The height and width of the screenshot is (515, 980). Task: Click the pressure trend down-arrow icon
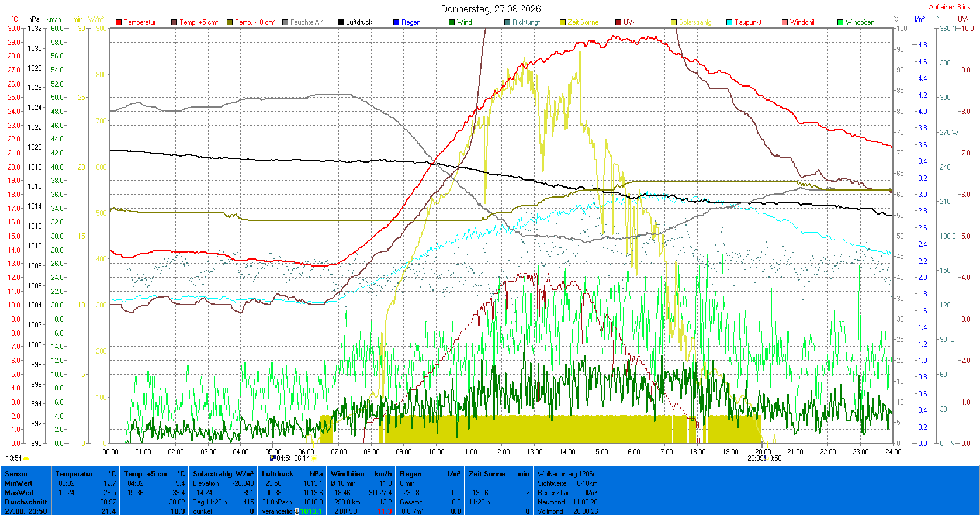[297, 511]
